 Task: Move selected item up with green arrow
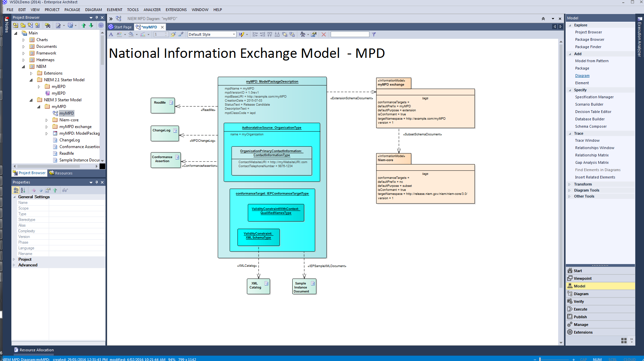[x=84, y=25]
